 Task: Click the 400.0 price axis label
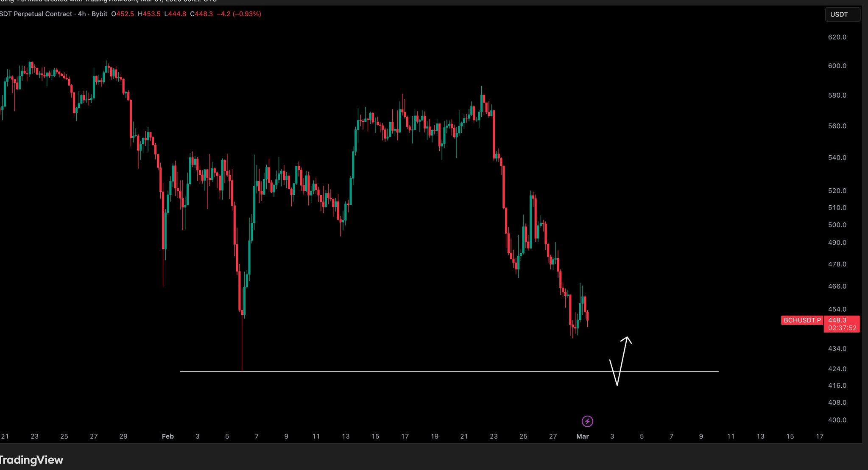pyautogui.click(x=837, y=420)
